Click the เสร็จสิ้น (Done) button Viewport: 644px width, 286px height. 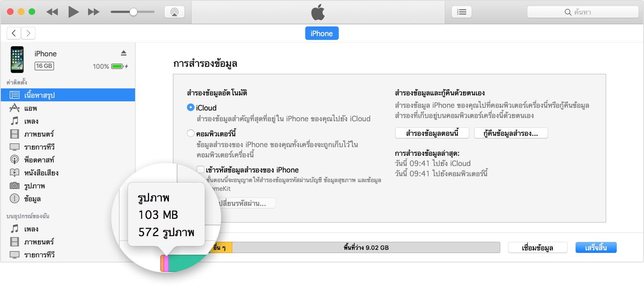(596, 248)
